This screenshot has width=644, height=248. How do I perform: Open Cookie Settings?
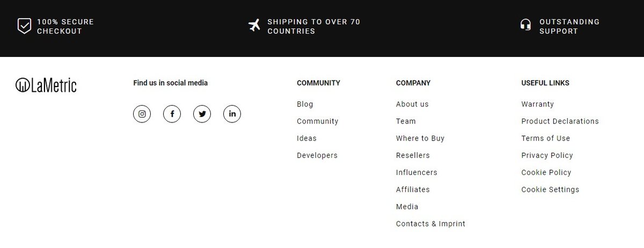(550, 189)
